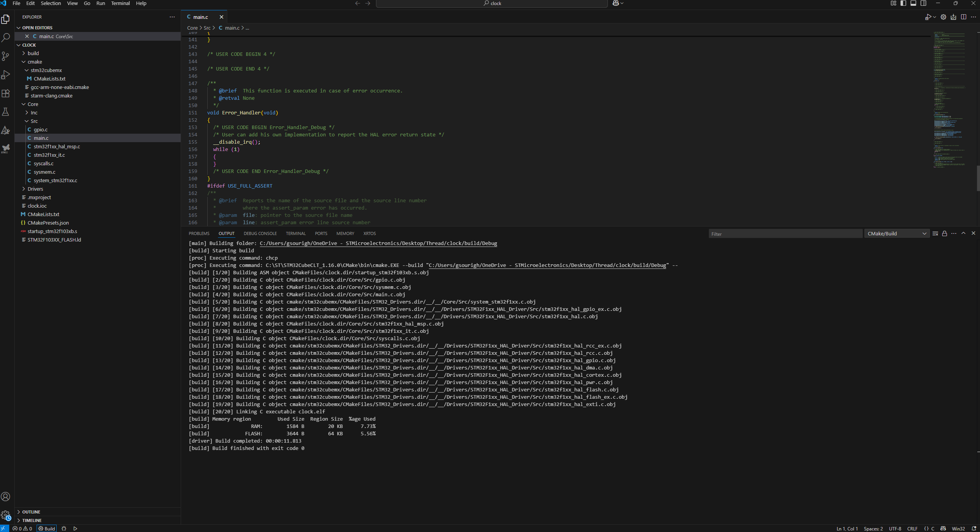Toggle bottom panel visibility in title bar
The height and width of the screenshot is (532, 980).
tap(913, 3)
